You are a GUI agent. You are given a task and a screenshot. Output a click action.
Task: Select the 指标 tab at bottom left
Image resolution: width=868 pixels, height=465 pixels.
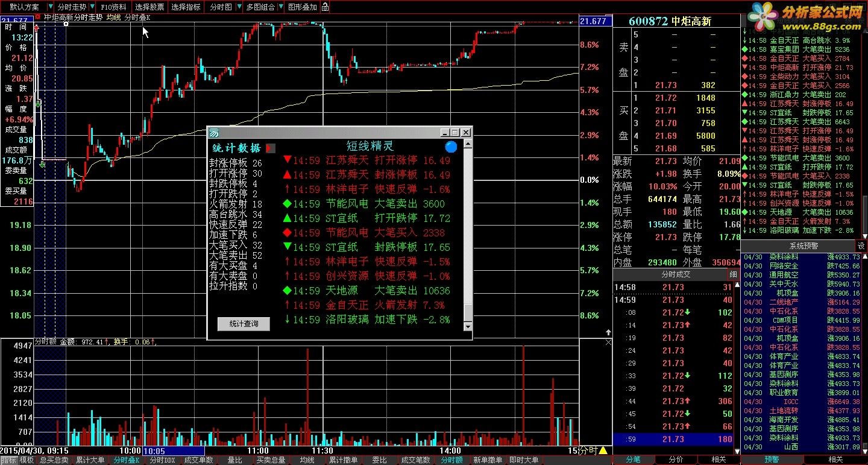8,460
